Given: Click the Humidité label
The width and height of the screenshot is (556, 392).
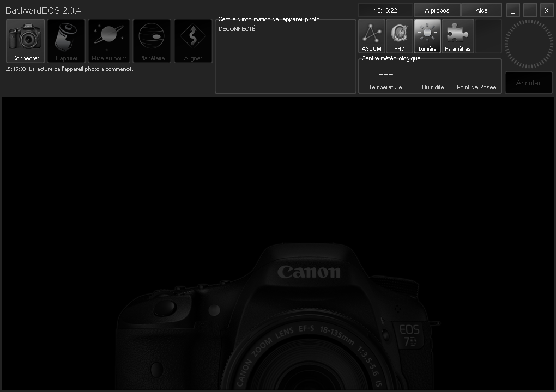Looking at the screenshot, I should click(x=433, y=87).
